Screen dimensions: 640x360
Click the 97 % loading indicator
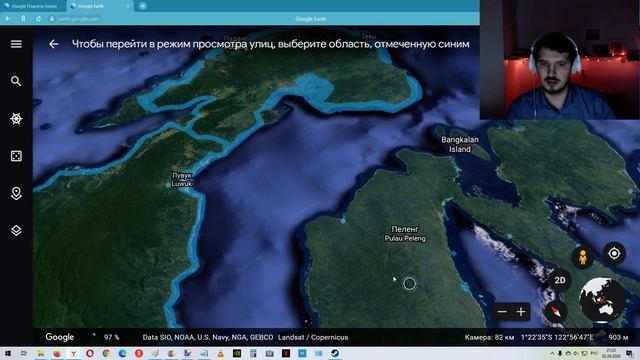(x=111, y=338)
